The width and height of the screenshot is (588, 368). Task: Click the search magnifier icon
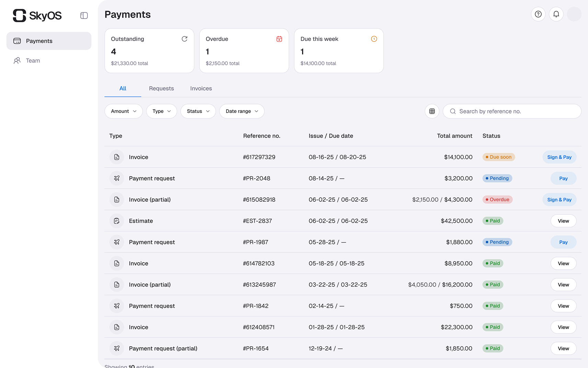coord(453,111)
